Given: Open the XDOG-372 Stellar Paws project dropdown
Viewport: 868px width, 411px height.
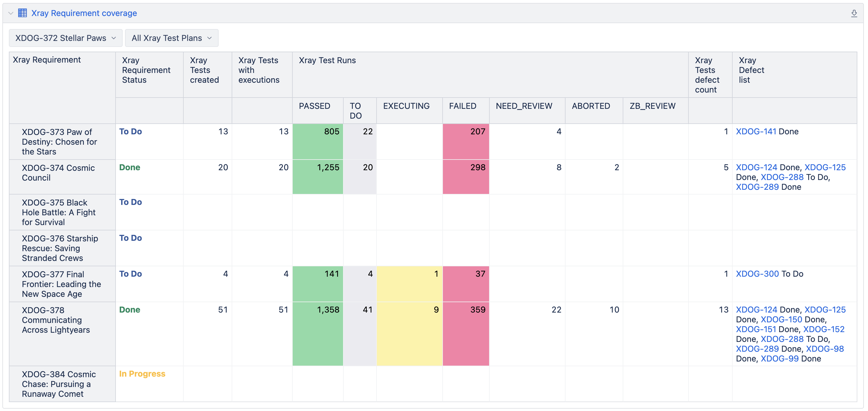Looking at the screenshot, I should point(65,38).
